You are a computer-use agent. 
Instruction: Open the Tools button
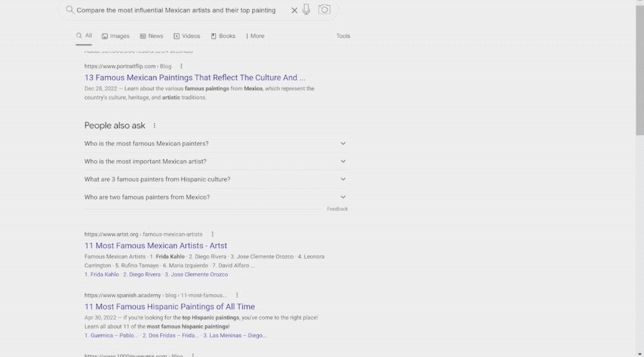point(343,36)
